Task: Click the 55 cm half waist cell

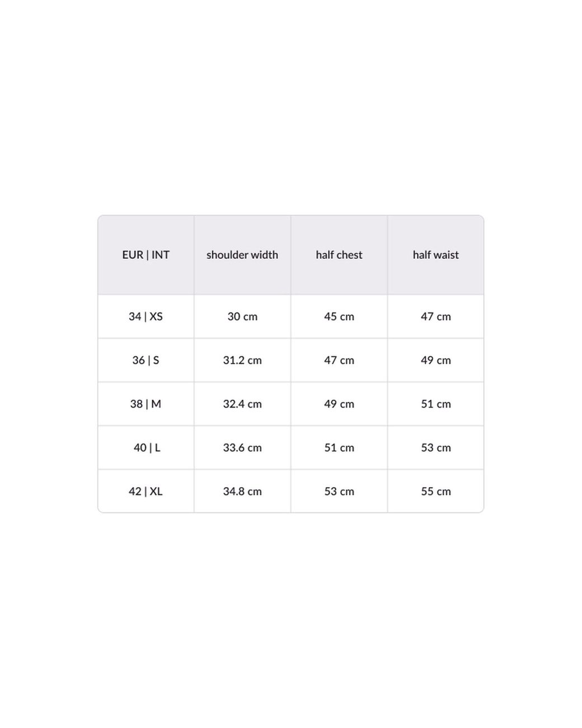Action: point(436,491)
